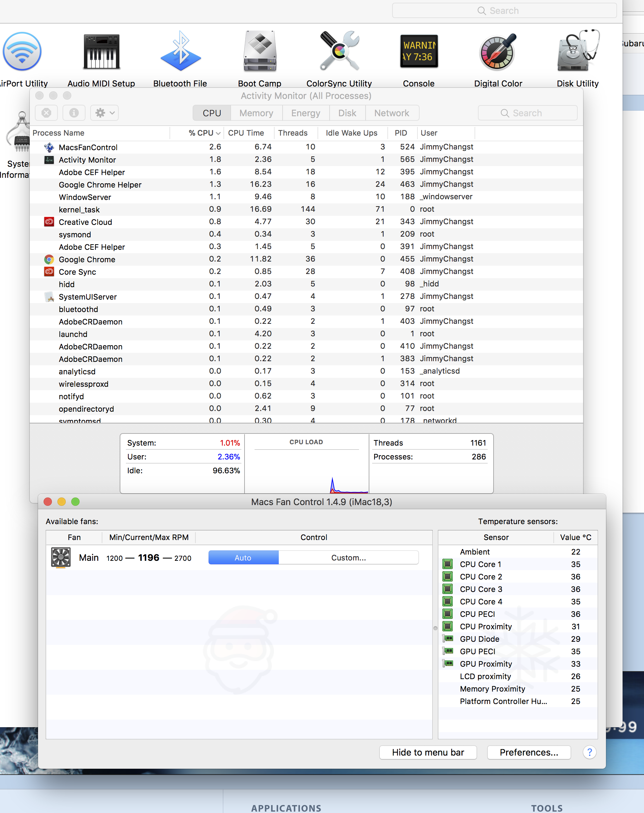Select the kernel_task process row
The image size is (644, 813).
306,209
